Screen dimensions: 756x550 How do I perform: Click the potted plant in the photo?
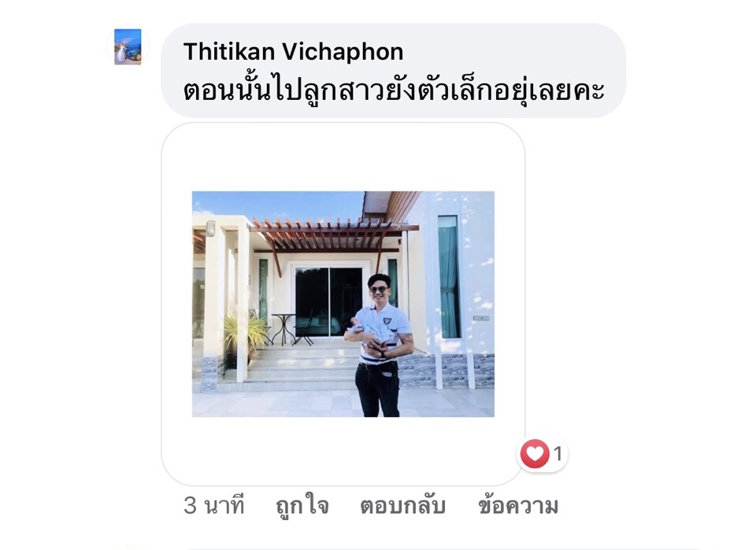(244, 336)
